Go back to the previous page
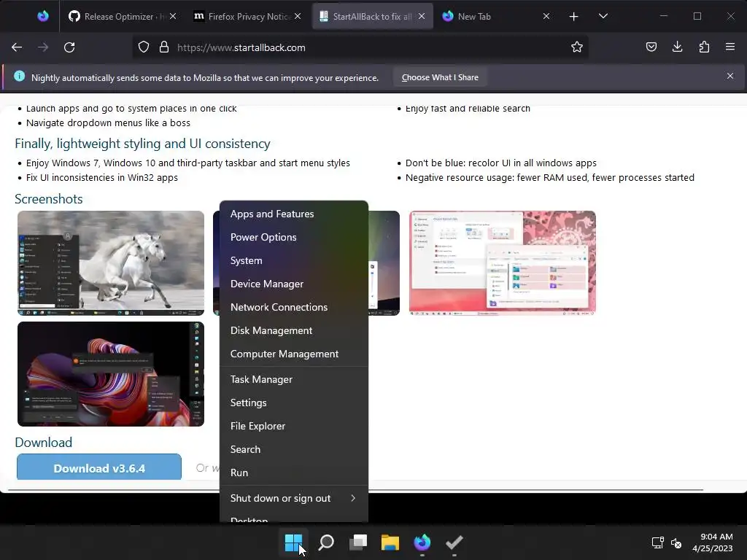 tap(17, 47)
